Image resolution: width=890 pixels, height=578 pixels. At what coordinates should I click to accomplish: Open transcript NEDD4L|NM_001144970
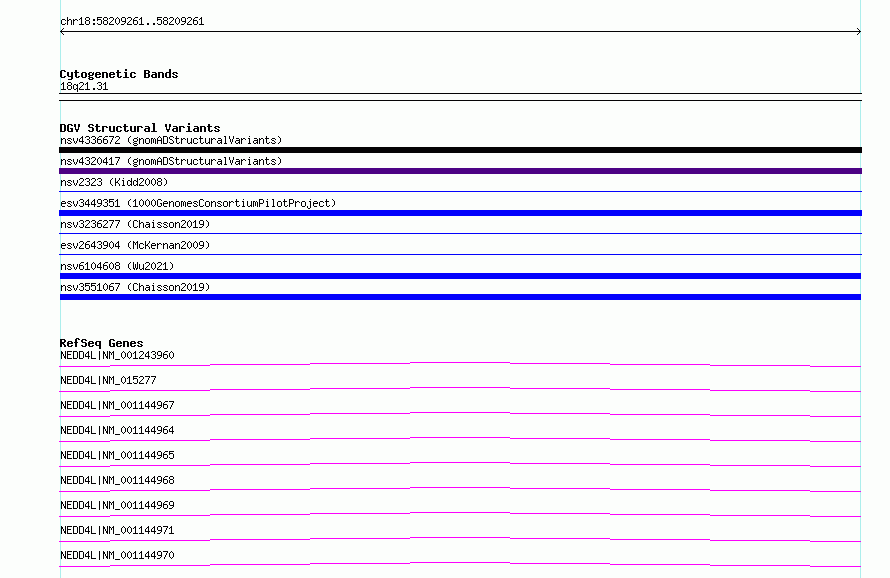pos(117,555)
